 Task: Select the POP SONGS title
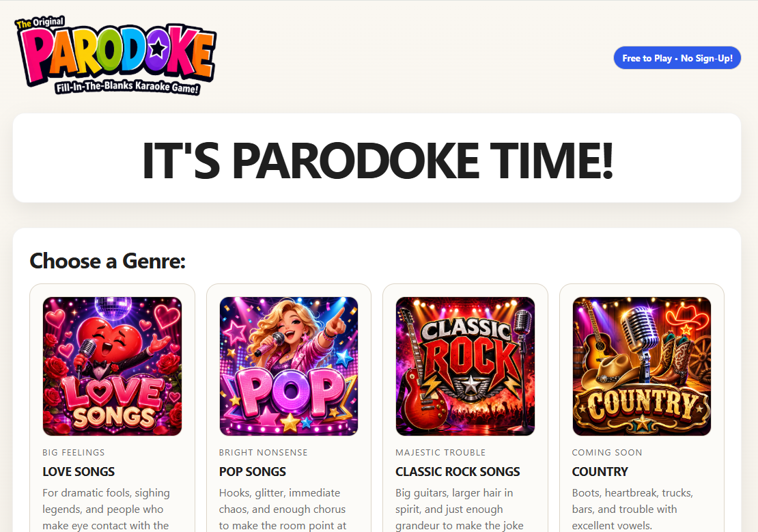253,471
